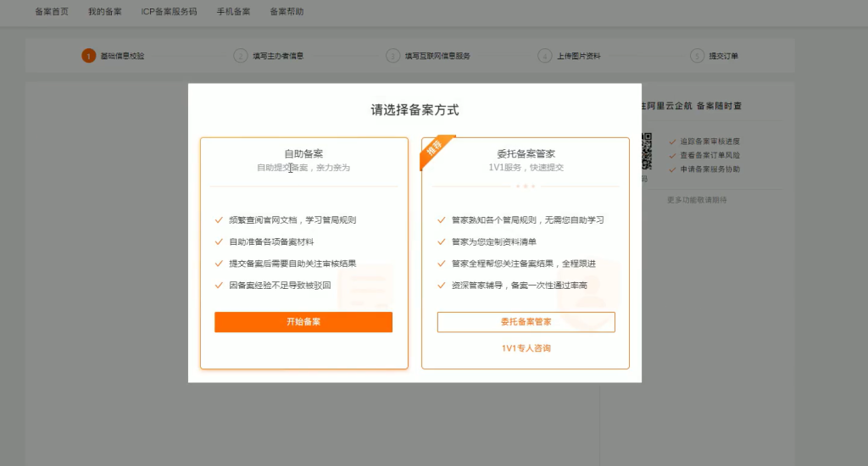Click checkmark icon beside 追踪备案审核进度
Viewport: 868px width, 466px height.
(672, 142)
